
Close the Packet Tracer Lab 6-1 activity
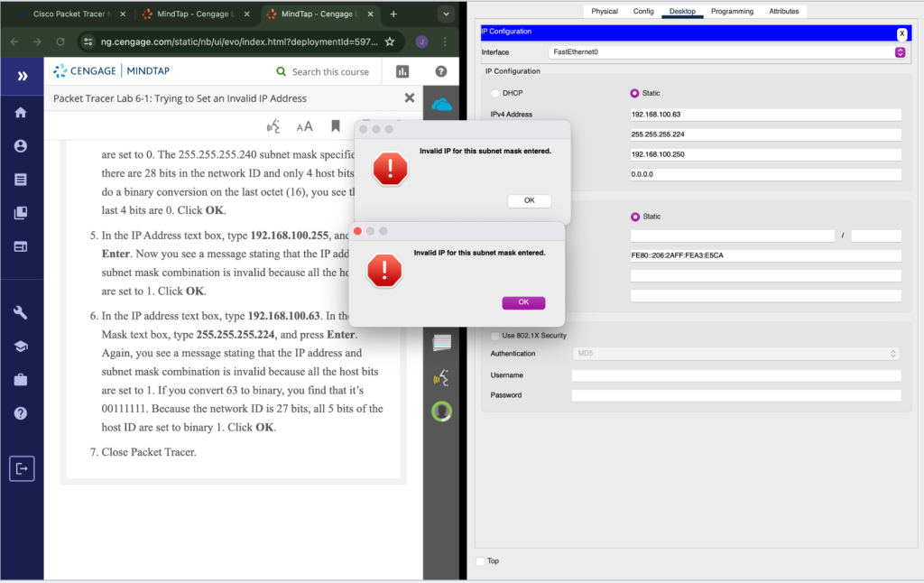pyautogui.click(x=410, y=97)
